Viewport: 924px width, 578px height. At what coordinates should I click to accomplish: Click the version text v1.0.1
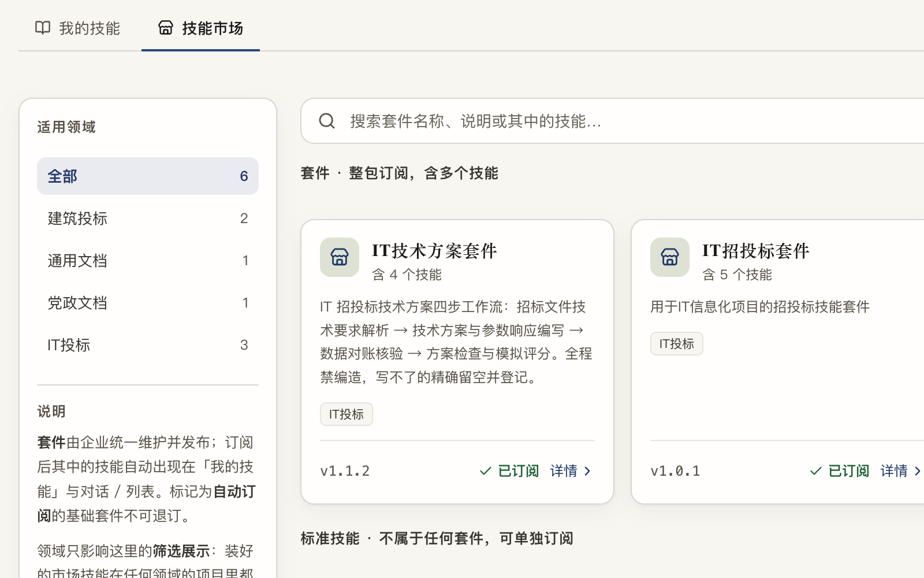pos(675,471)
